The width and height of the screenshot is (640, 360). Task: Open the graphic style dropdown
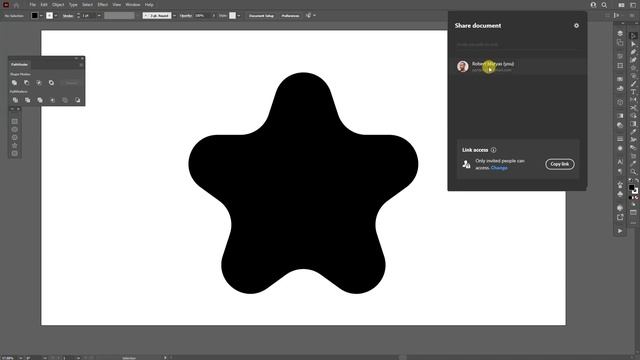pos(239,16)
